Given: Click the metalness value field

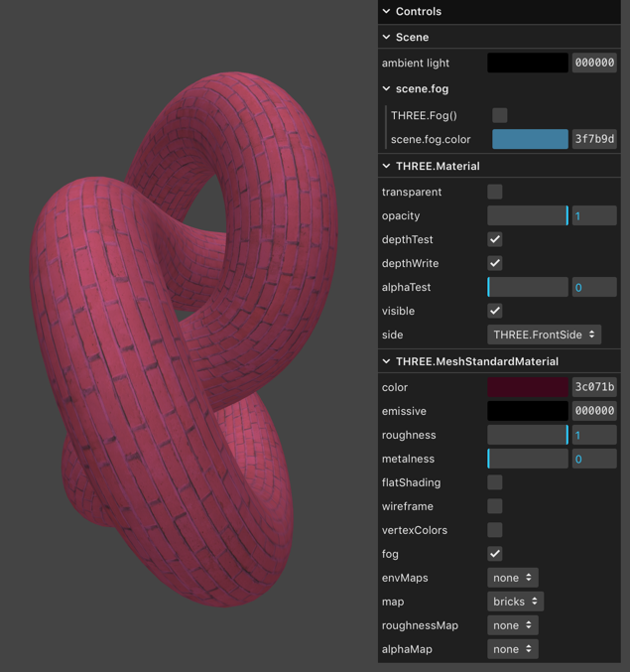Looking at the screenshot, I should pyautogui.click(x=594, y=459).
